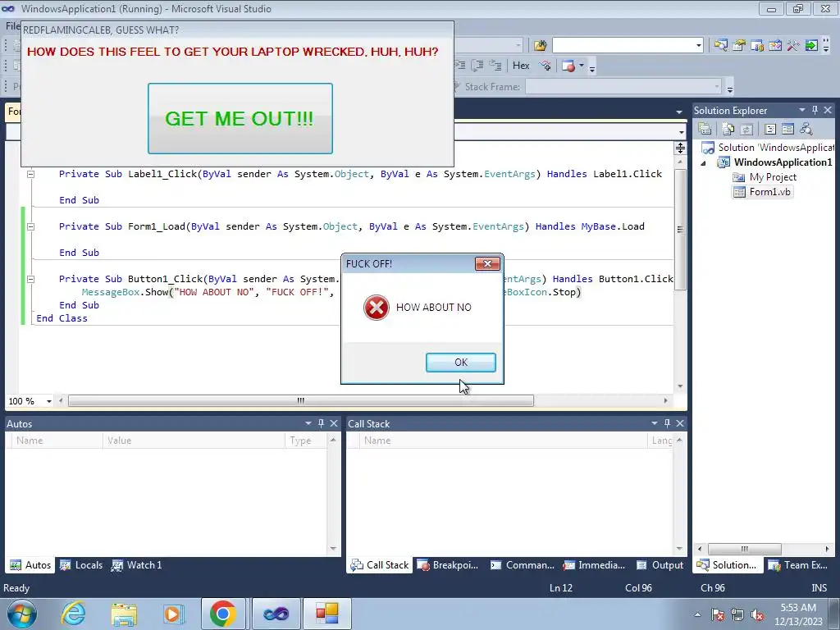840x630 pixels.
Task: Click the Refresh icon in Solution Explorer
Action: pos(746,129)
